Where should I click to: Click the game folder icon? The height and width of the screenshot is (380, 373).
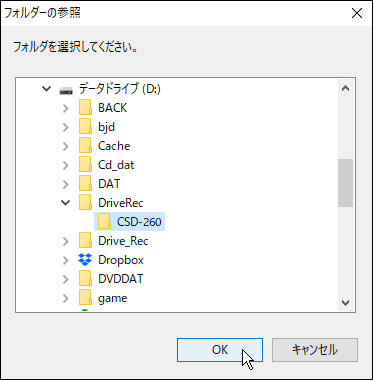[x=85, y=298]
